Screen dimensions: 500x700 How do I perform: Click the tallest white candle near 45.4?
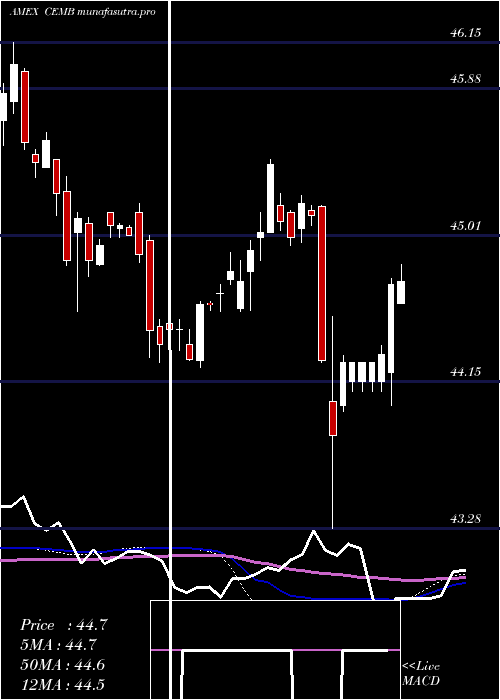271,198
